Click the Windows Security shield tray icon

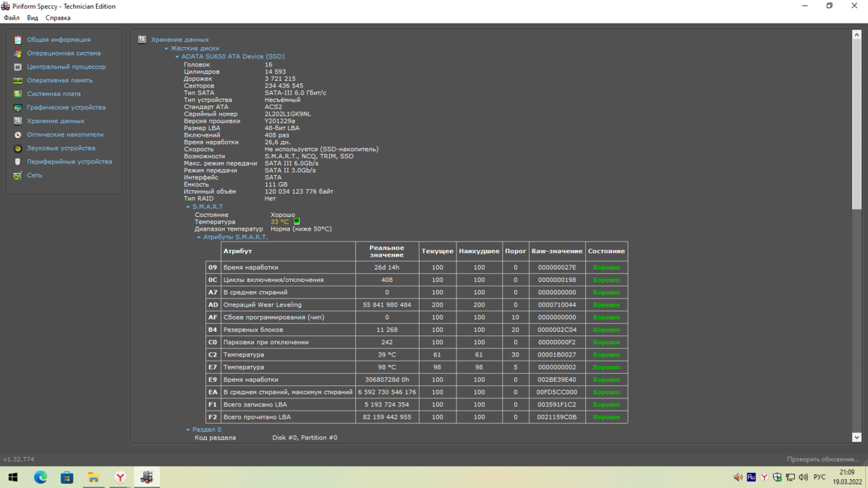pyautogui.click(x=777, y=477)
